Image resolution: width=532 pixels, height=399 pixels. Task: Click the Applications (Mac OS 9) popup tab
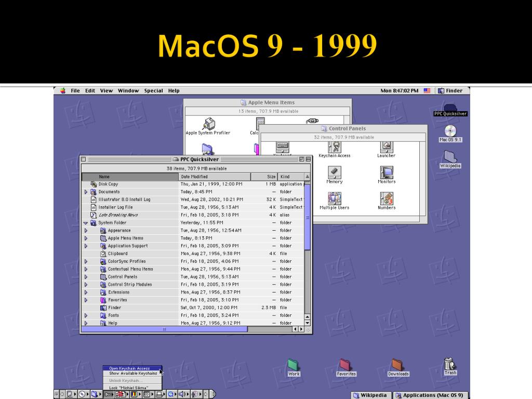click(x=430, y=395)
